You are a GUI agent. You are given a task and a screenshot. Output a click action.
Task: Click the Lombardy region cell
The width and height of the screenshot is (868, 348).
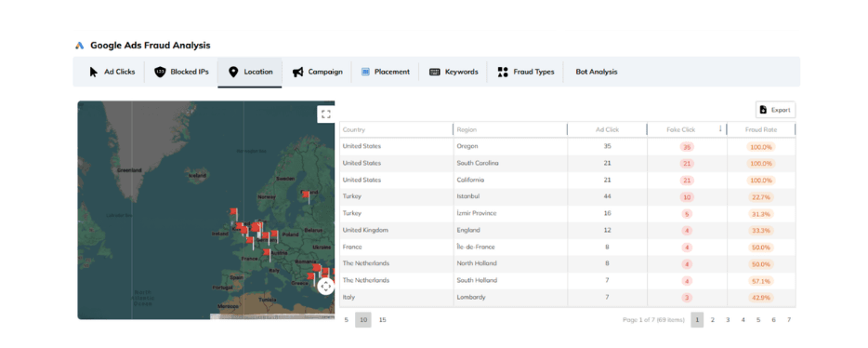pos(510,297)
